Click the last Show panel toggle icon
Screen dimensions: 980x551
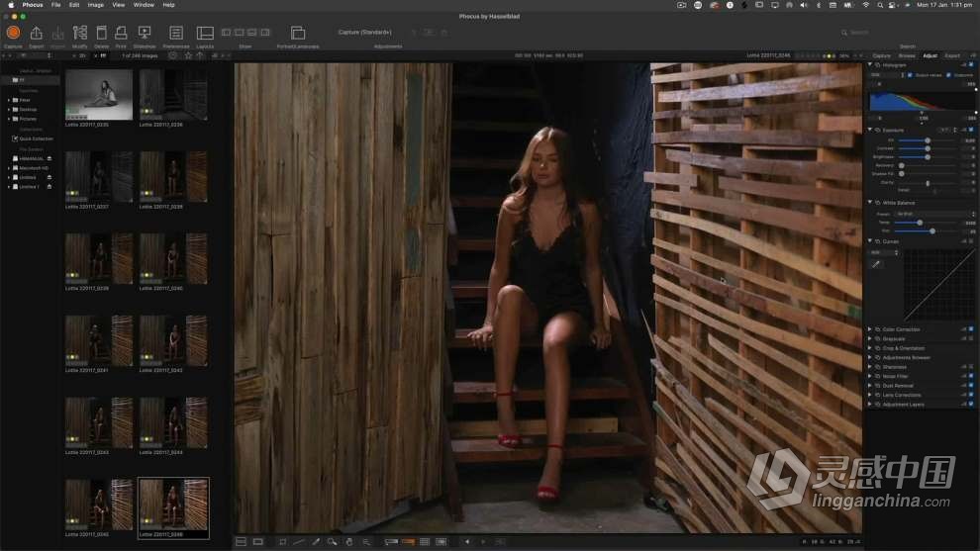pos(265,32)
